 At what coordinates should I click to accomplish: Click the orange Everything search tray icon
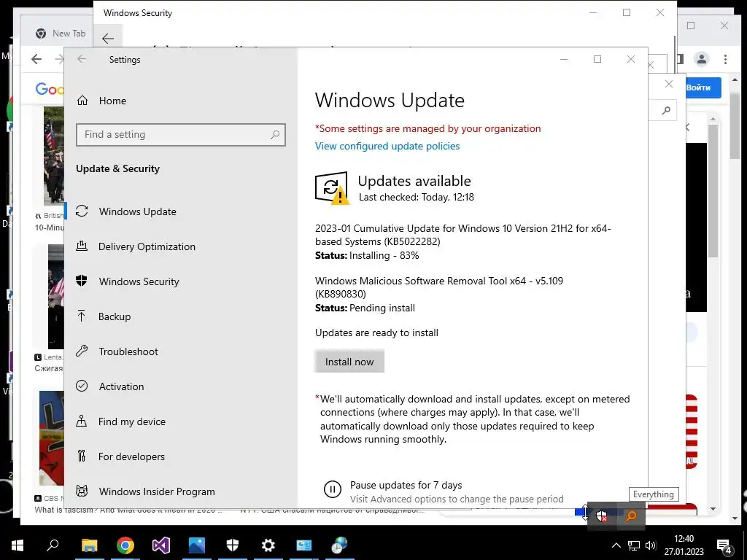click(631, 516)
